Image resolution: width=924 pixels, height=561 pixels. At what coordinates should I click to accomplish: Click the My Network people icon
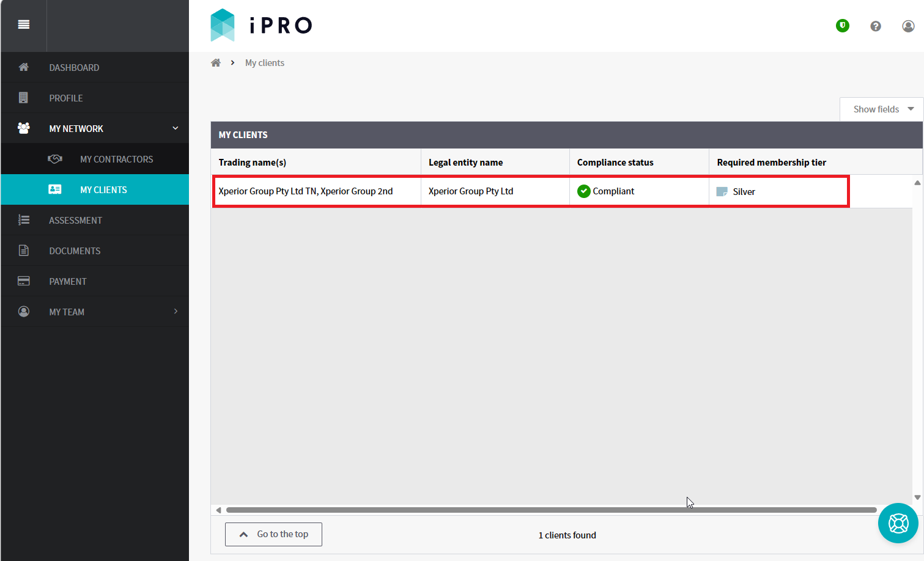(24, 128)
